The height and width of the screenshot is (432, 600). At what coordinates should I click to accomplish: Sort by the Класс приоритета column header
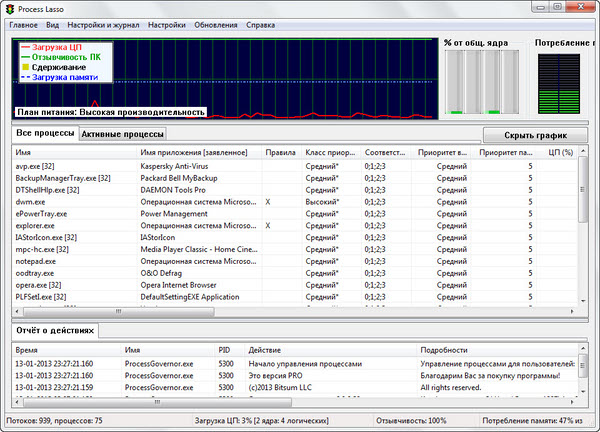pyautogui.click(x=330, y=152)
